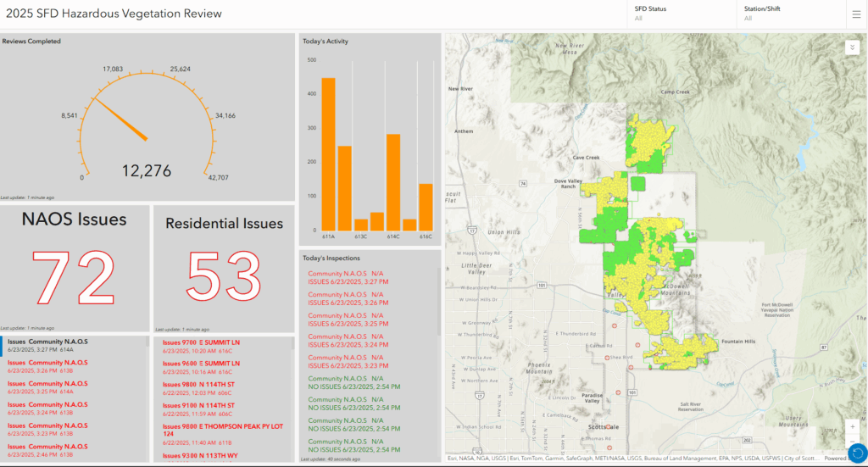
Task: Click the map attribution text at bottom
Action: (633, 459)
